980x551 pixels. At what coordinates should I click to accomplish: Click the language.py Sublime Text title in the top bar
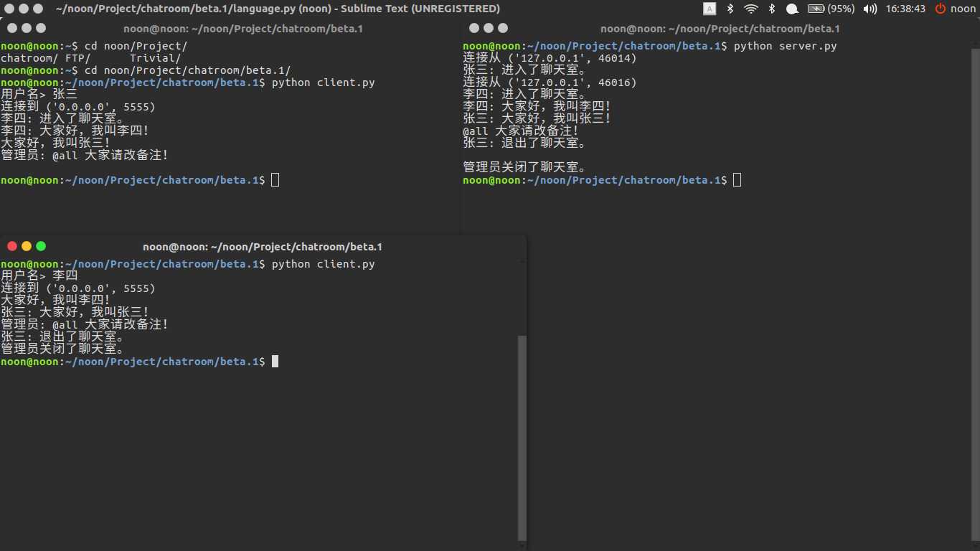pyautogui.click(x=278, y=9)
